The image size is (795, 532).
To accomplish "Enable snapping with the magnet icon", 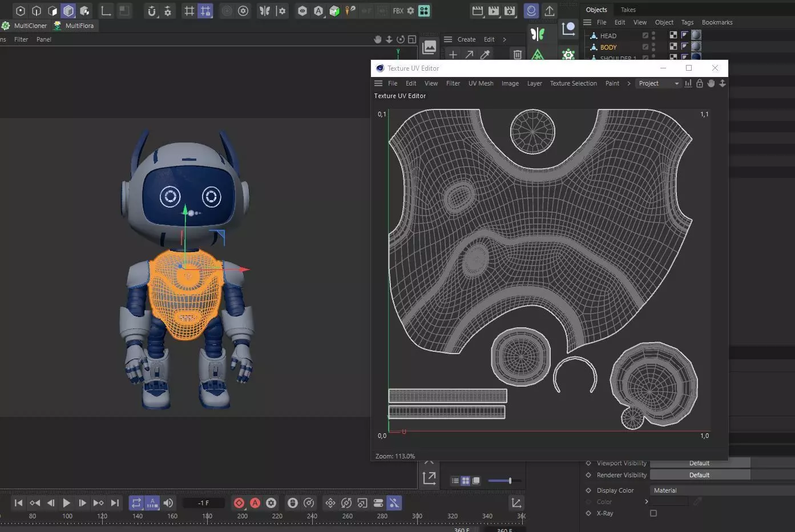I will tap(151, 11).
